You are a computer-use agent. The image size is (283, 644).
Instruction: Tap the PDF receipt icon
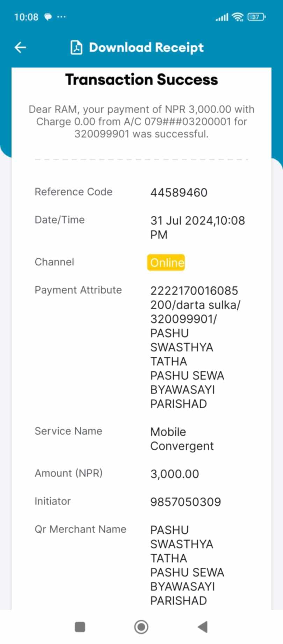(77, 47)
